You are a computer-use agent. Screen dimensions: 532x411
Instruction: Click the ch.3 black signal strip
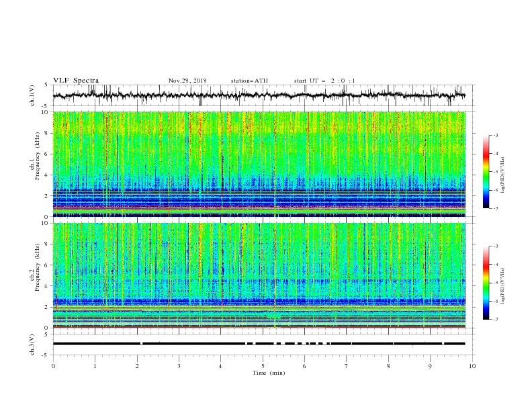pyautogui.click(x=259, y=344)
